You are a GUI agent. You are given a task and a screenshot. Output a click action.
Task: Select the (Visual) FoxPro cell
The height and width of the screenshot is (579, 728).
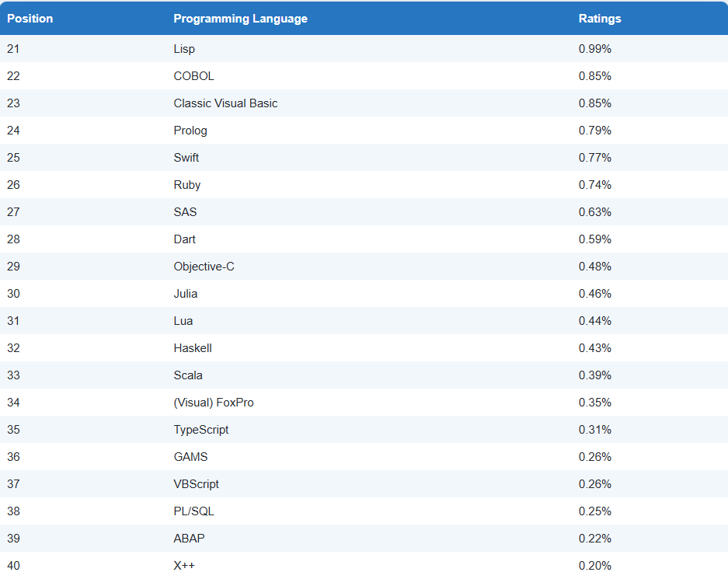point(214,403)
